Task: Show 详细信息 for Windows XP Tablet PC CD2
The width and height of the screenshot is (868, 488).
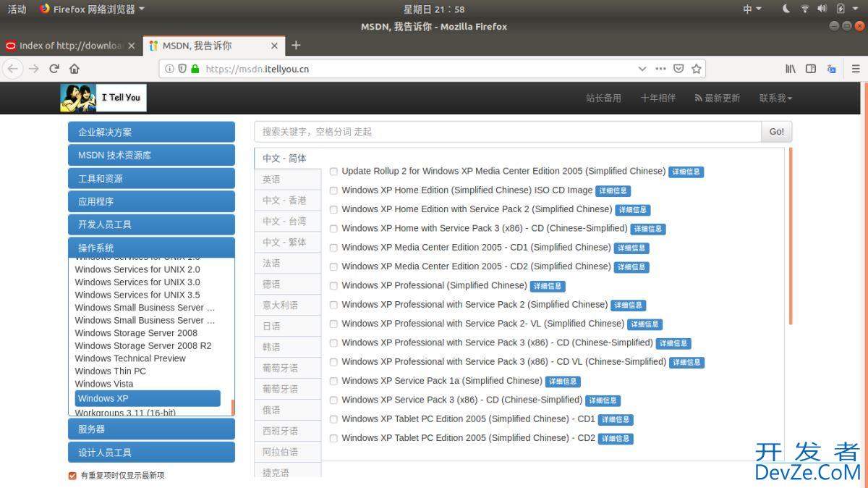Action: (616, 439)
